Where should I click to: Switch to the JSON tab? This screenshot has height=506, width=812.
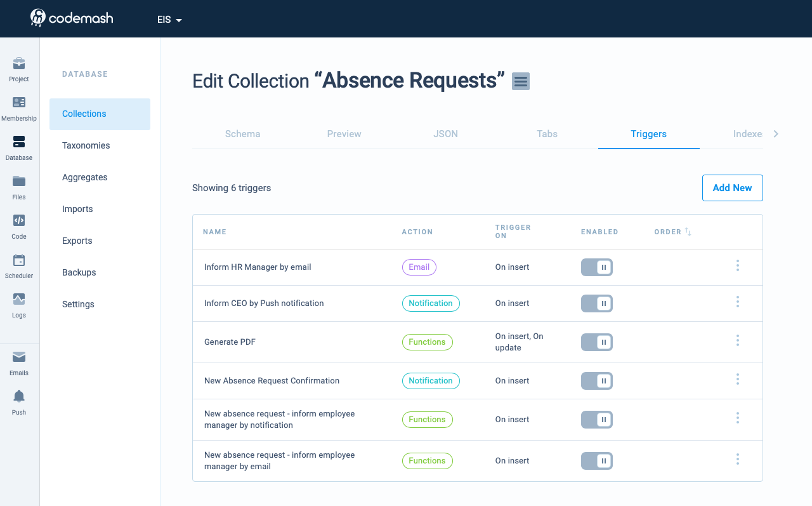[x=445, y=134]
